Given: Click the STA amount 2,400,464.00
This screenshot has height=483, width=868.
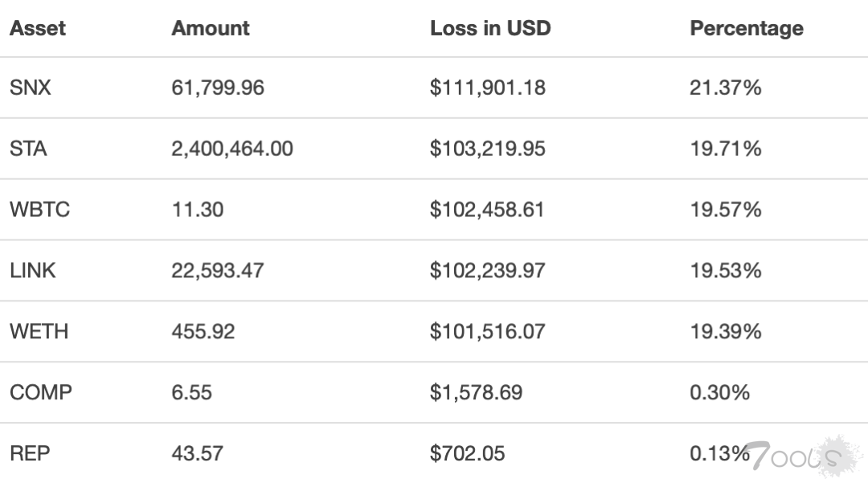Looking at the screenshot, I should tap(232, 149).
